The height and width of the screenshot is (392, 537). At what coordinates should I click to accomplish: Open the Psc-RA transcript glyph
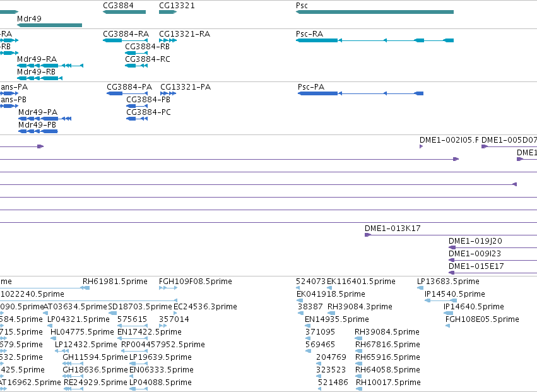[375, 40]
